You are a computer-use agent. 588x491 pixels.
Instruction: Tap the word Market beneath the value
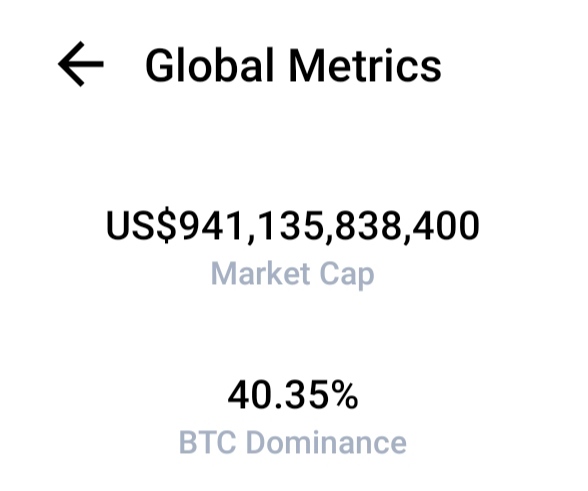(261, 273)
